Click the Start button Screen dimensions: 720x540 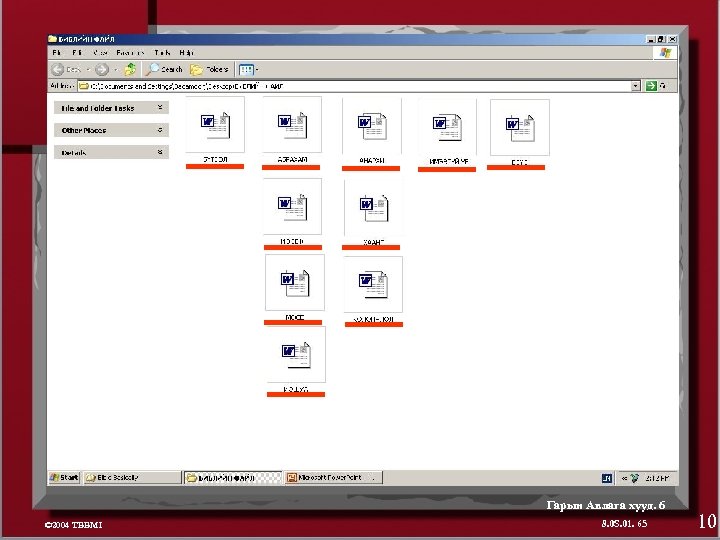[x=64, y=478]
